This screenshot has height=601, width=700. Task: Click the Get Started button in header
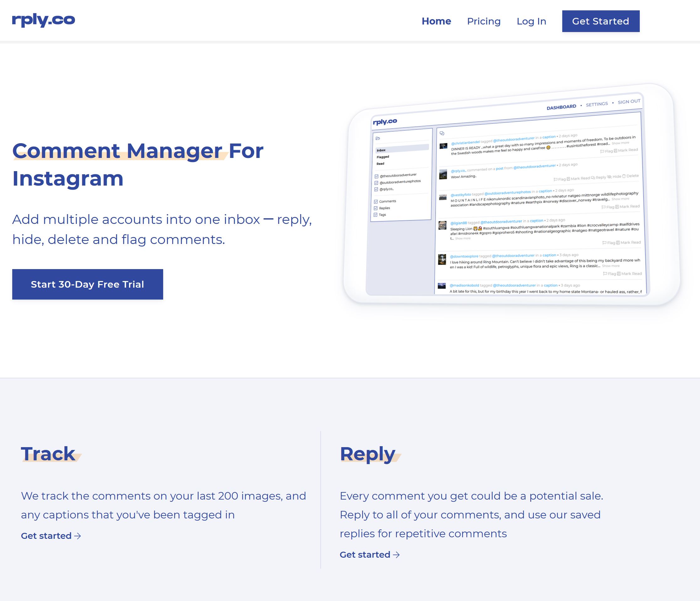pyautogui.click(x=600, y=21)
